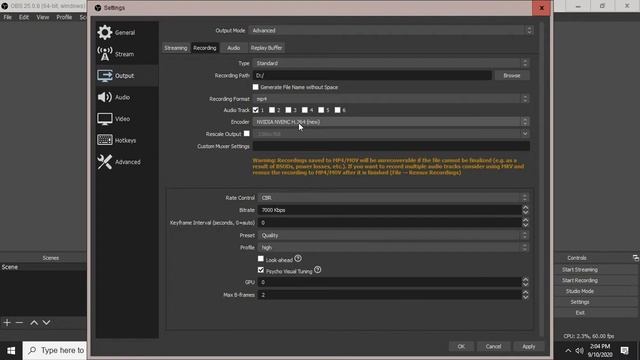The image size is (640, 360).
Task: Toggle Audio Track 1 checkbox
Action: point(256,110)
